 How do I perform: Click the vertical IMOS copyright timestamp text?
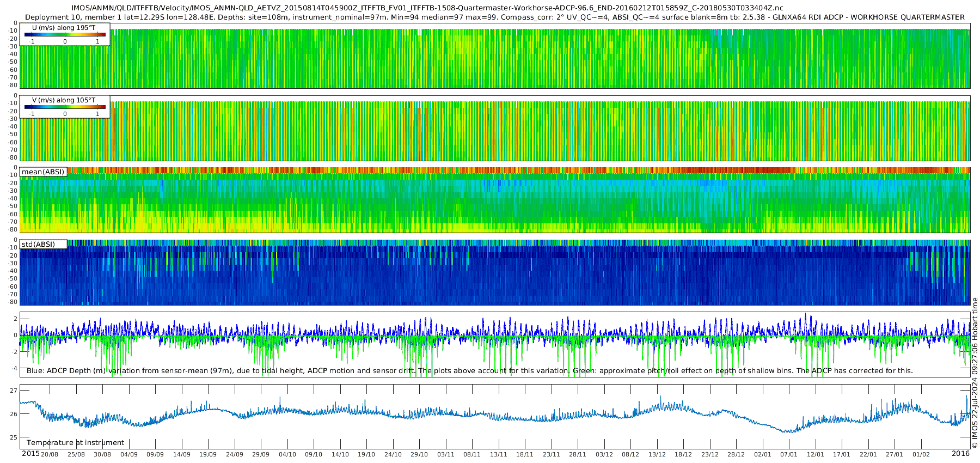[x=975, y=373]
